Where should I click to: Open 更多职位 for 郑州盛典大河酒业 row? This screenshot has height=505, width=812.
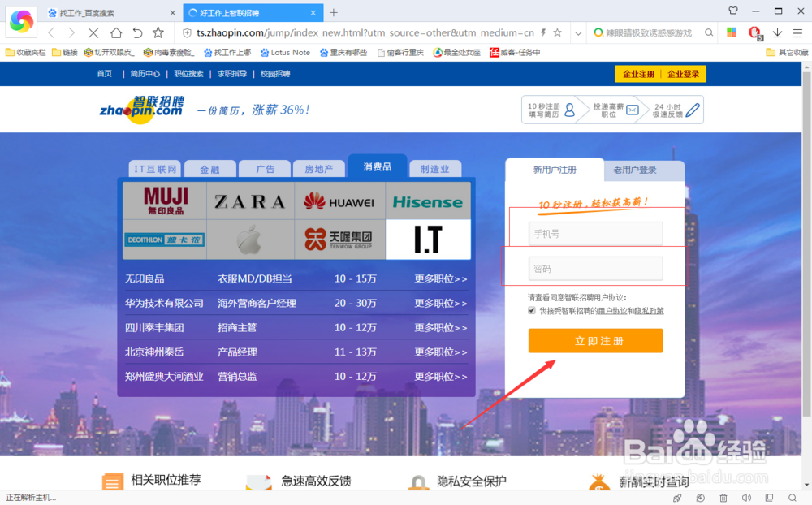[x=440, y=377]
